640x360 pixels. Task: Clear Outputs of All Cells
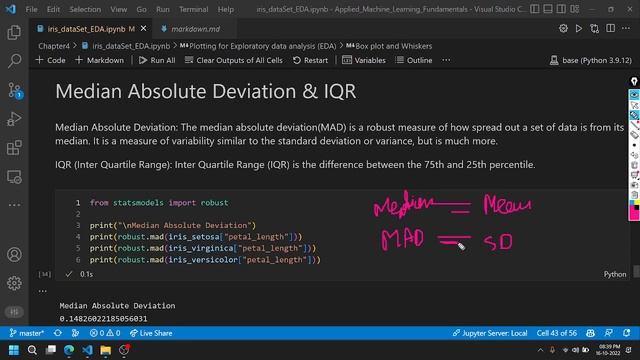[233, 60]
